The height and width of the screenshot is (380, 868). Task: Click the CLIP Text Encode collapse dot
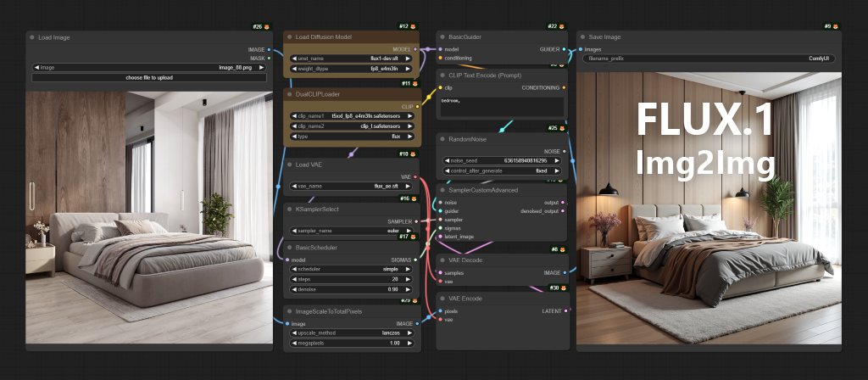point(442,75)
